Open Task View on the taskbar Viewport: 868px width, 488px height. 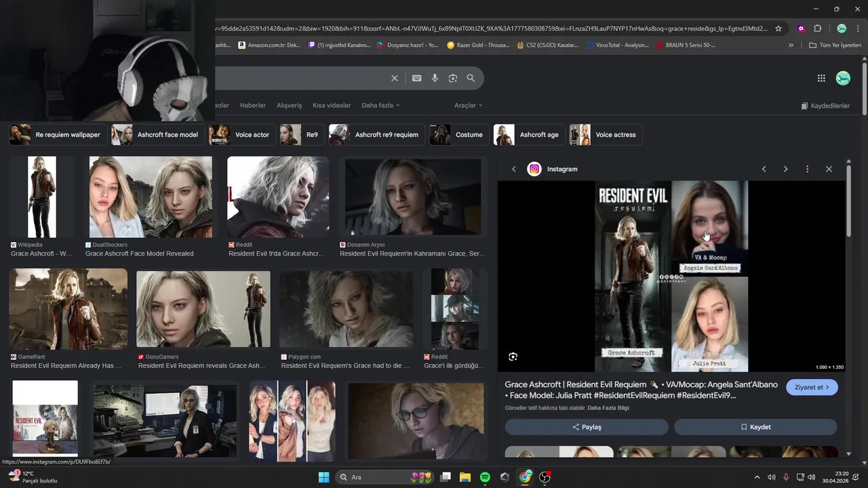[x=446, y=477]
